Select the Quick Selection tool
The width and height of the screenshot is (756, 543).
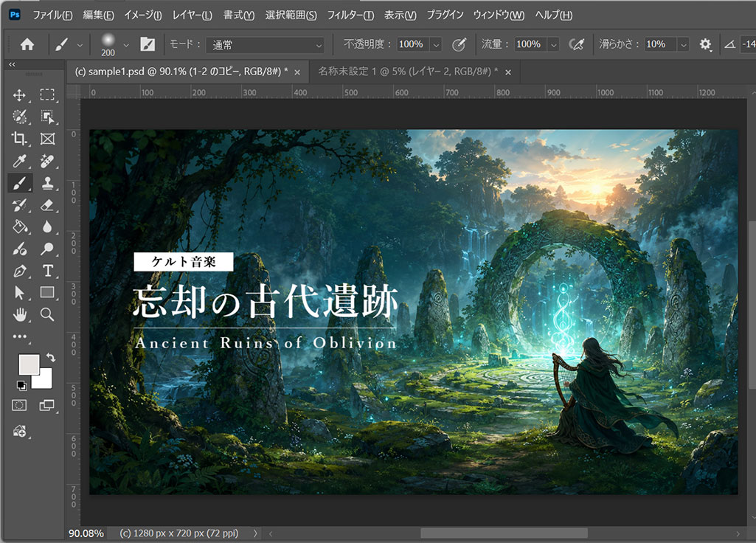pos(19,117)
